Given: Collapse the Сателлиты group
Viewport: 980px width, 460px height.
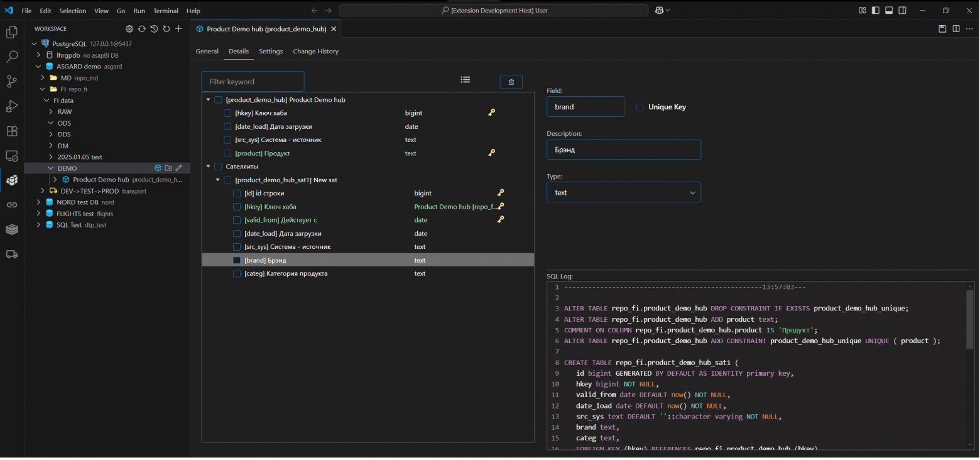Looking at the screenshot, I should point(208,167).
